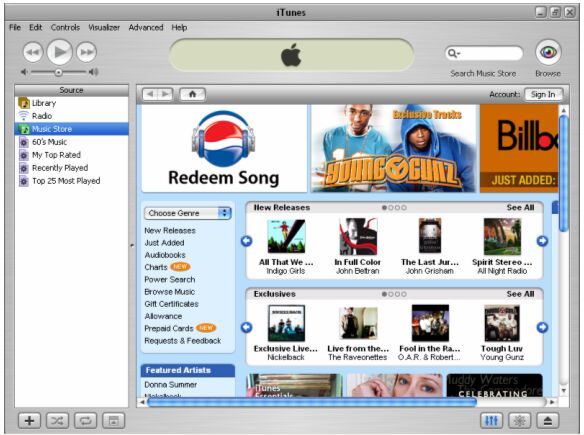Open the Choose Genre dropdown
Image resolution: width=584 pixels, height=435 pixels.
coord(188,213)
